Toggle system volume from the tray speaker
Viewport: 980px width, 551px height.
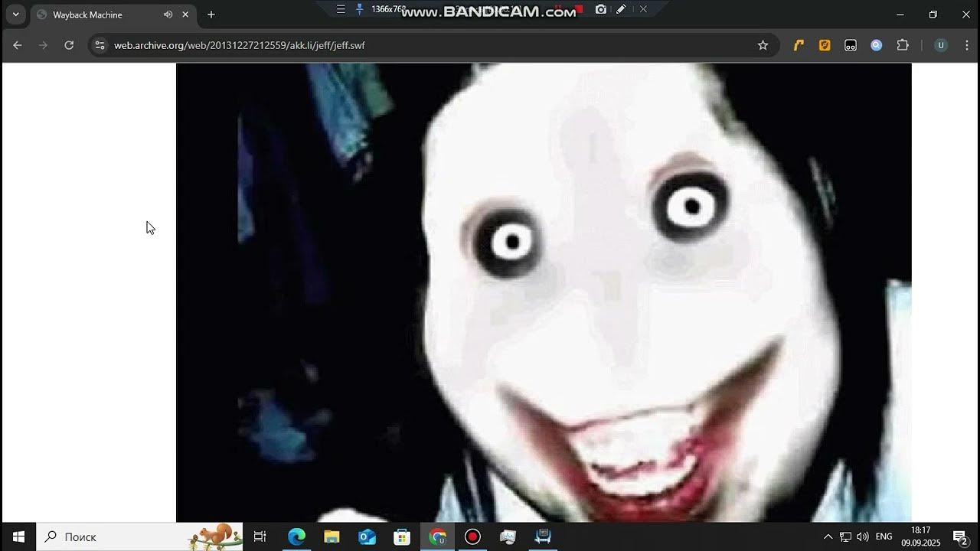click(863, 536)
